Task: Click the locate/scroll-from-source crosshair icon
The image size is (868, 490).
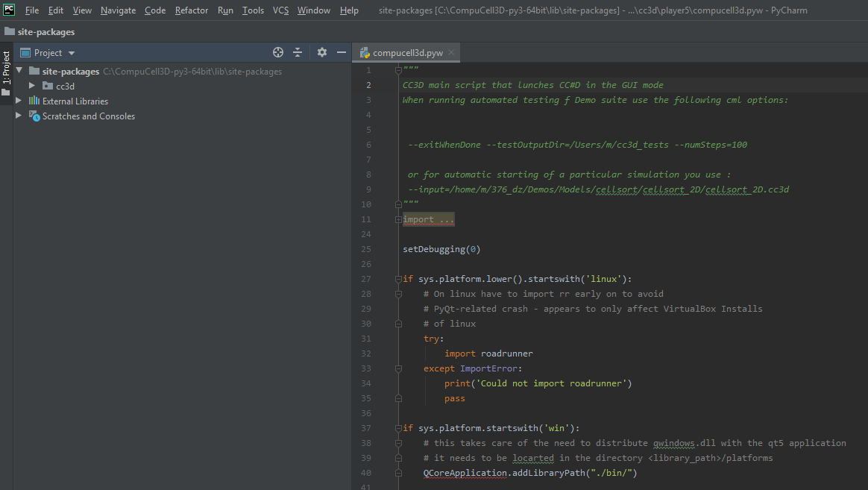Action: pyautogui.click(x=278, y=52)
